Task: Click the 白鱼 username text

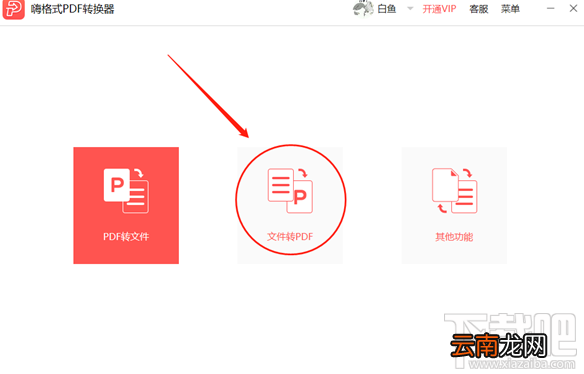Action: tap(387, 9)
